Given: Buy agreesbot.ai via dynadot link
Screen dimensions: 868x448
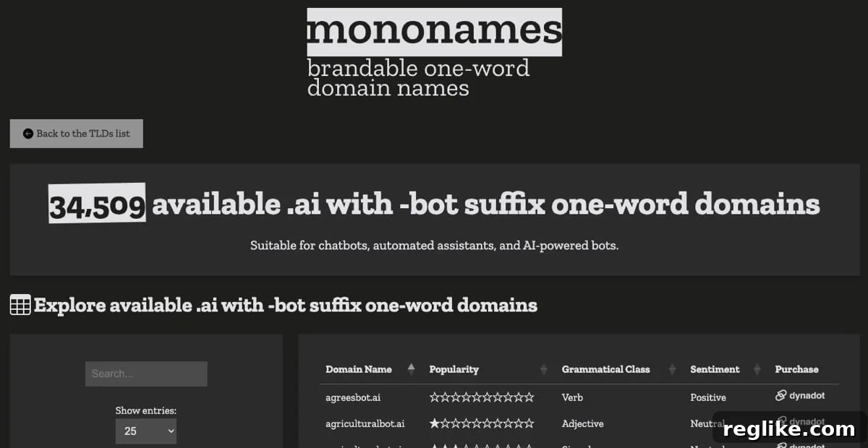Looking at the screenshot, I should coord(800,396).
